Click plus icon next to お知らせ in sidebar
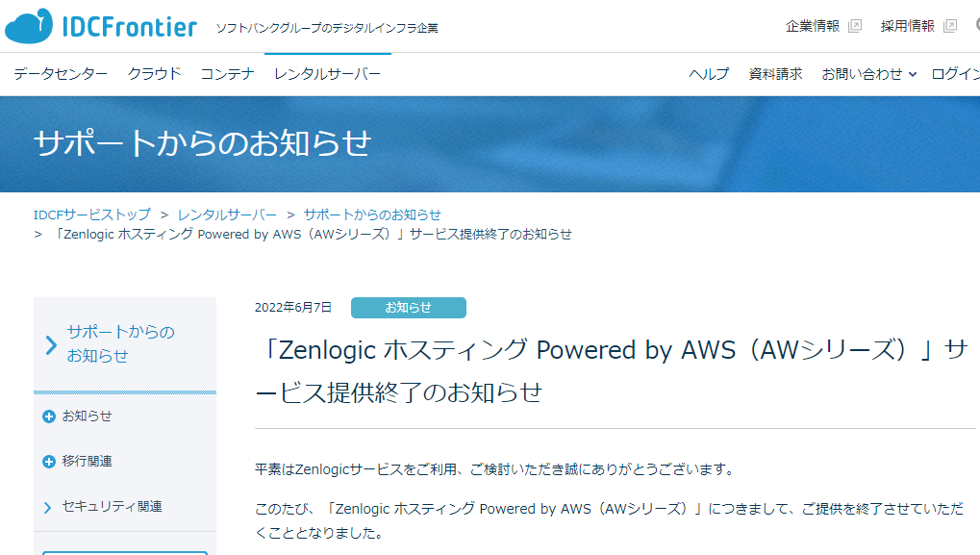Screen dimensions: 980x555 [49, 416]
